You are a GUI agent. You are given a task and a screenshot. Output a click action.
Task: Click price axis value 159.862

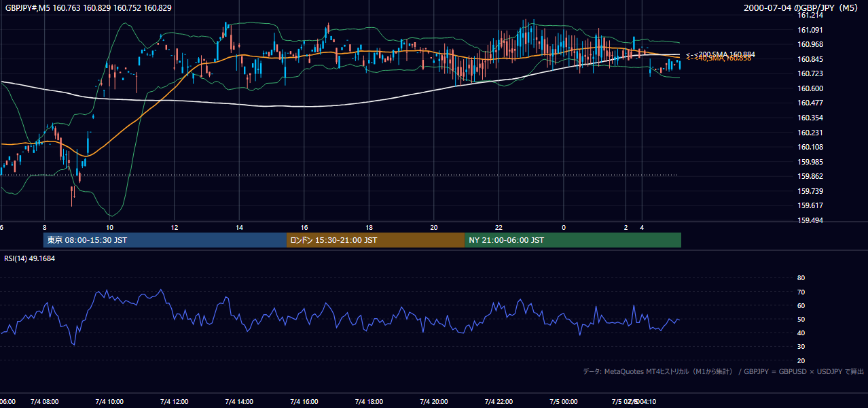(810, 176)
